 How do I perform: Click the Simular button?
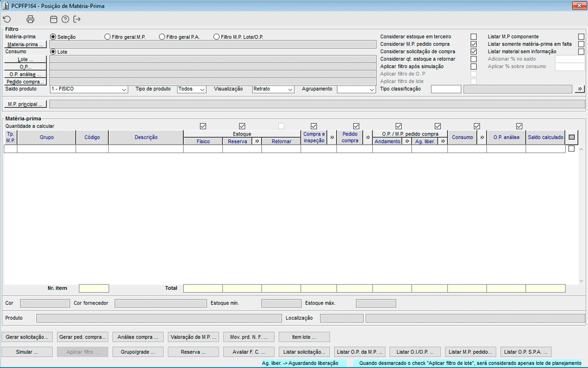pyautogui.click(x=27, y=352)
